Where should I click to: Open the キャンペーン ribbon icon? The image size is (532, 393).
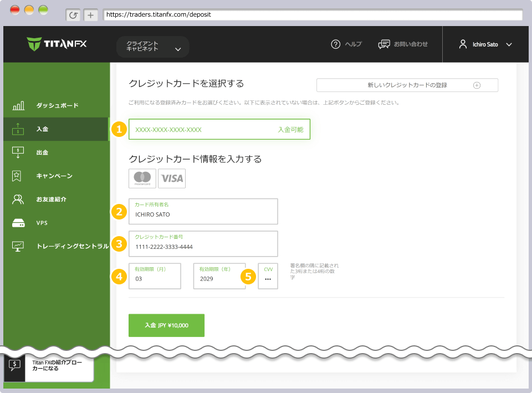pyautogui.click(x=17, y=176)
